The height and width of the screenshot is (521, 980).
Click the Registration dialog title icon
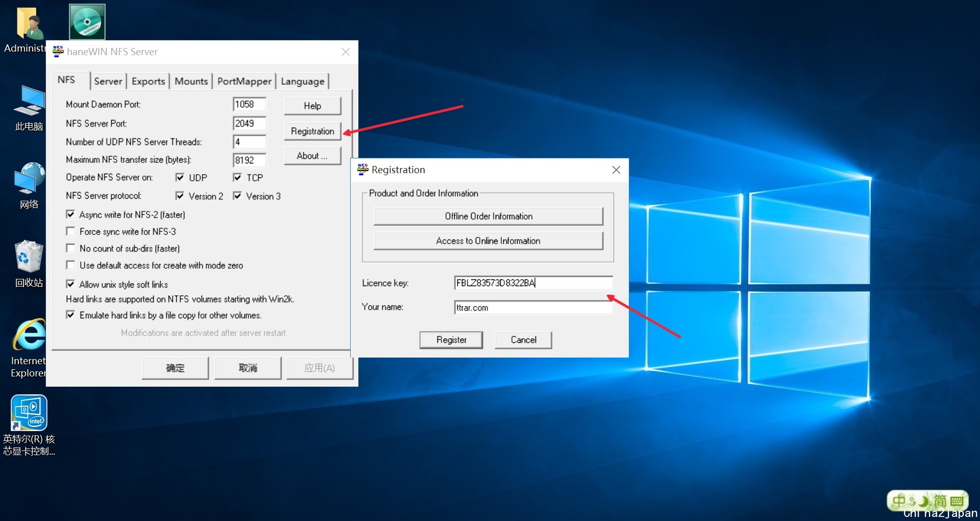(363, 170)
